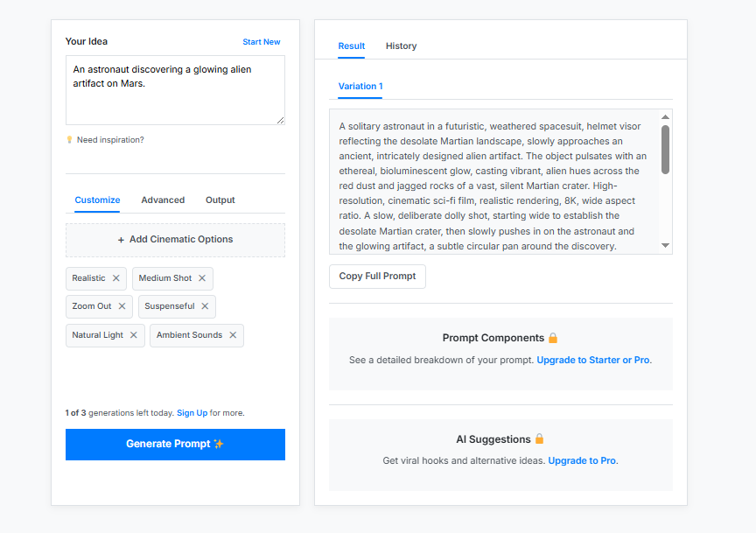This screenshot has height=533, width=756.
Task: Click the scroll down arrow in prompt box
Action: coord(665,246)
